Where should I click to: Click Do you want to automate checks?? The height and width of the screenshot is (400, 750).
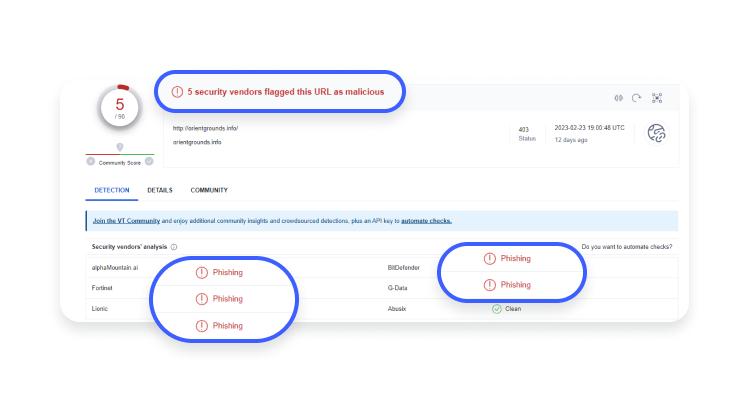627,247
